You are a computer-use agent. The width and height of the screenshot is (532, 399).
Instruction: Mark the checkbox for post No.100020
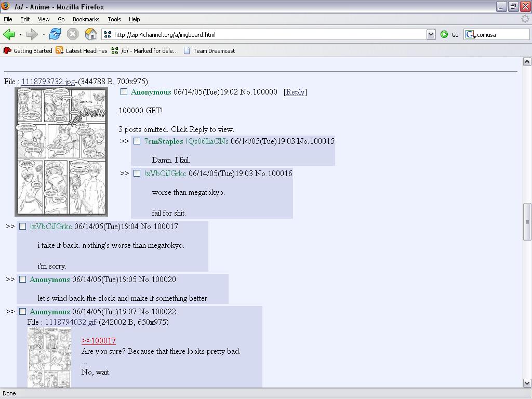point(22,279)
